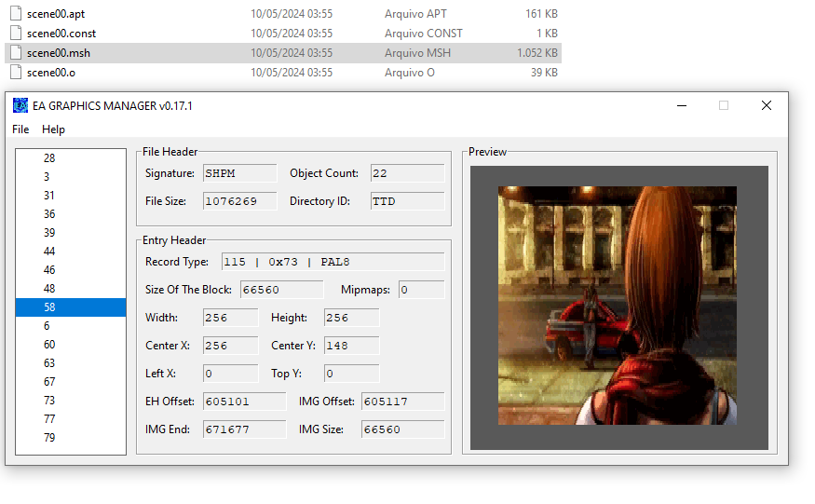The height and width of the screenshot is (504, 815).
Task: Open the File menu
Action: coord(20,129)
